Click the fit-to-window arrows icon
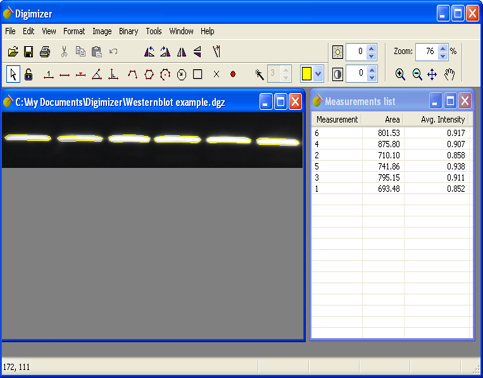The width and height of the screenshot is (483, 378). tap(432, 74)
